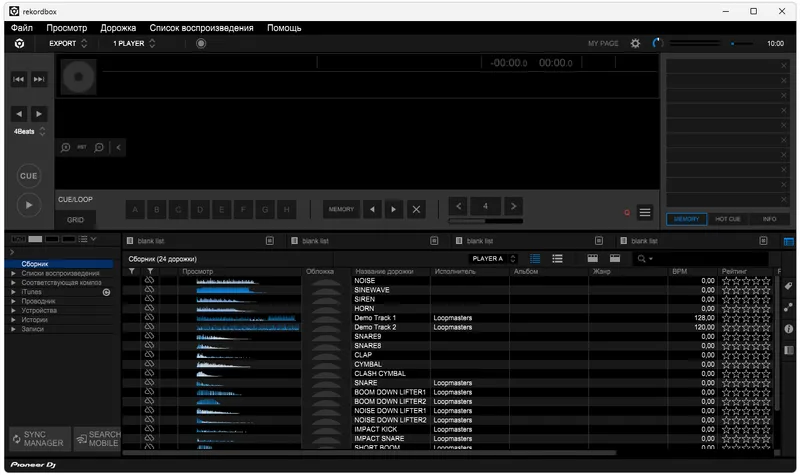The height and width of the screenshot is (475, 800).
Task: Open the Файл menu
Action: click(22, 28)
